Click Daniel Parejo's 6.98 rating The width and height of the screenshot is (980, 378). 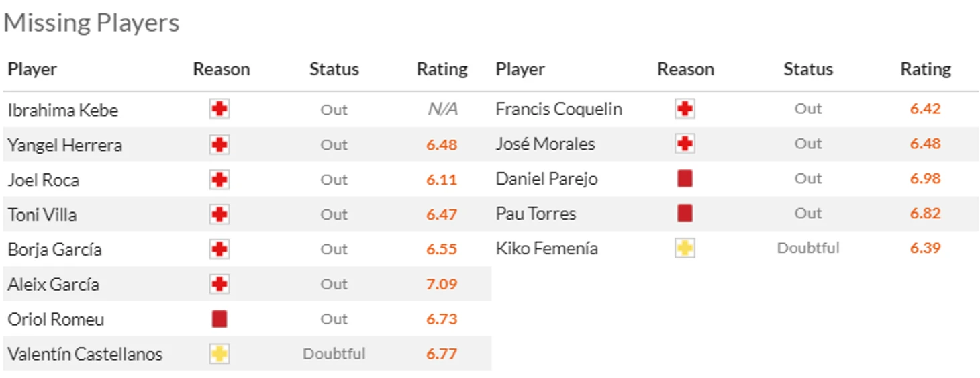(x=926, y=179)
